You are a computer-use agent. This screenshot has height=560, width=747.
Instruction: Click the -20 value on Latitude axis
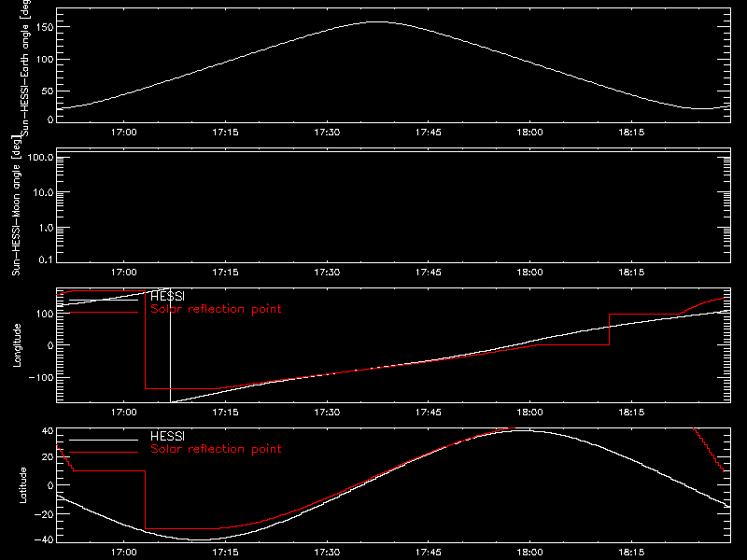(x=44, y=514)
